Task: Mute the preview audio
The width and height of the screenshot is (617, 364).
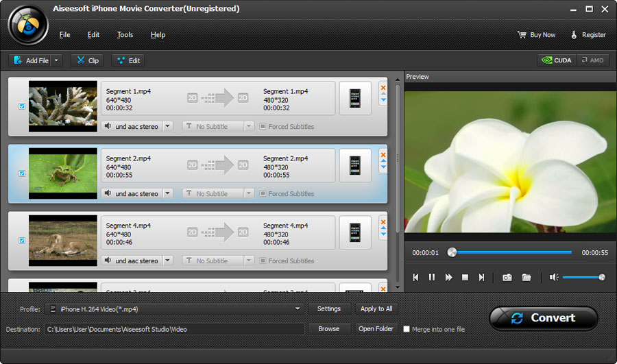Action: (554, 278)
